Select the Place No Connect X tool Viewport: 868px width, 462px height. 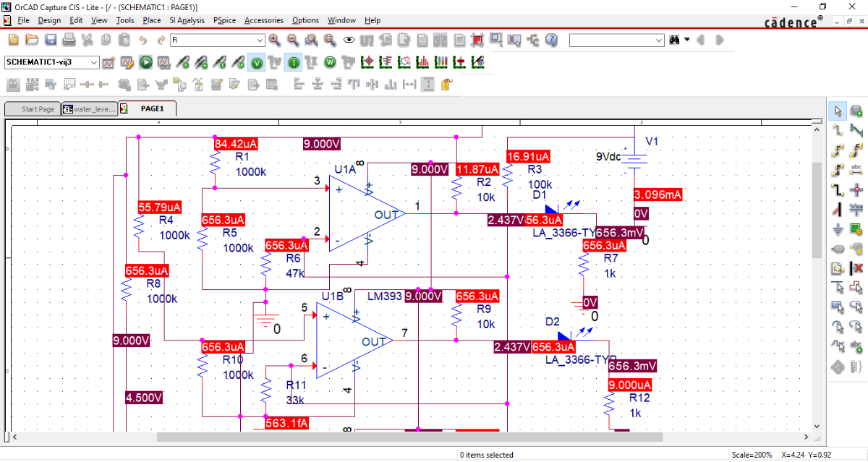pos(857,268)
